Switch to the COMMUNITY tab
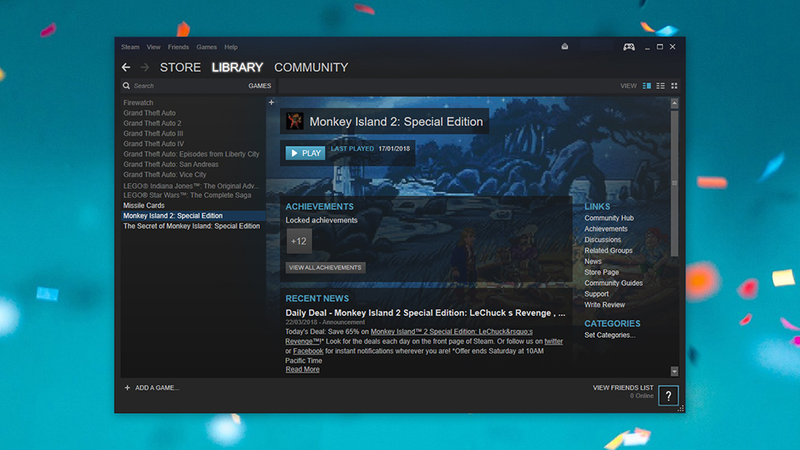Image resolution: width=800 pixels, height=450 pixels. coord(311,67)
